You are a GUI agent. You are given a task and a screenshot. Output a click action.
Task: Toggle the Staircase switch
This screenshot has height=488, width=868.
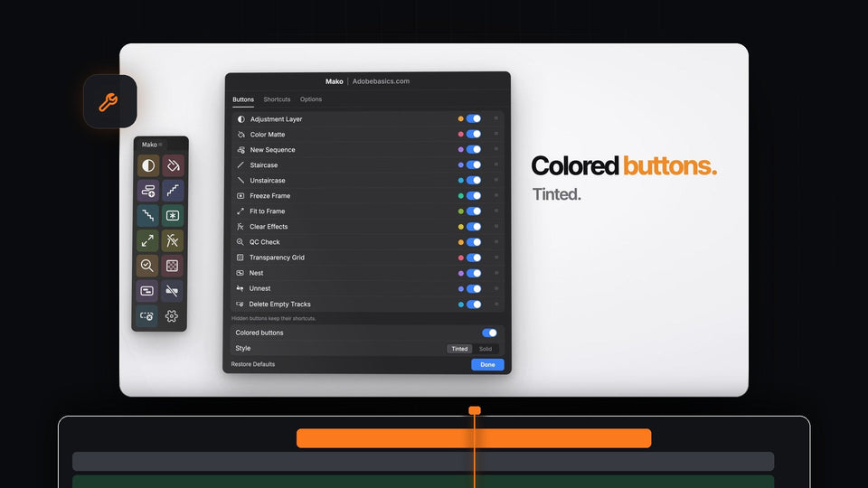tap(473, 164)
